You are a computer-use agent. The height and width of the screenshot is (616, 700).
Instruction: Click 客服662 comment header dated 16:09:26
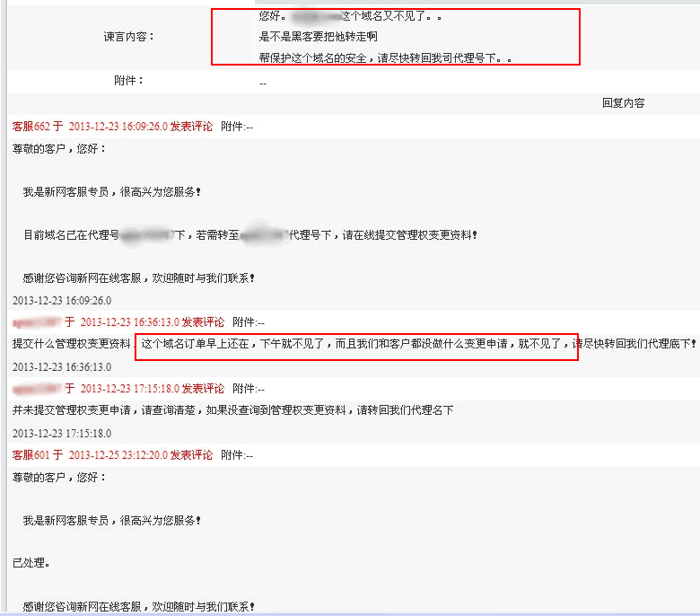click(112, 127)
